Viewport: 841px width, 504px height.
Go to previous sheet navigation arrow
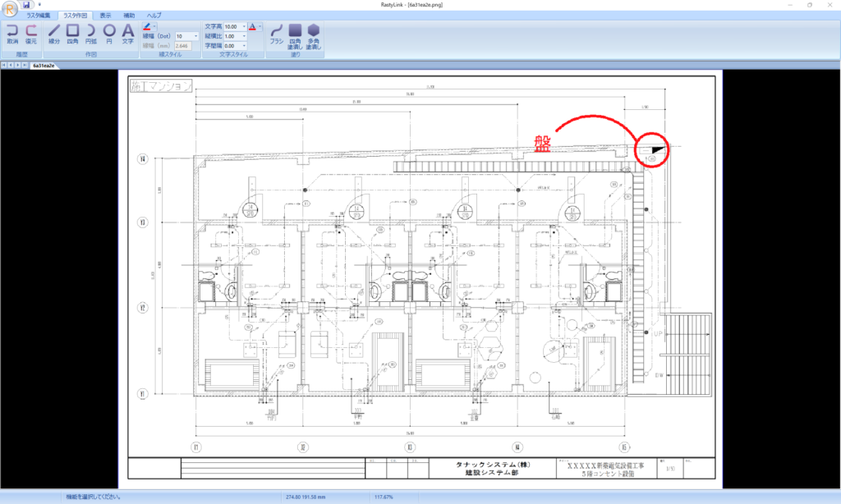pyautogui.click(x=10, y=66)
